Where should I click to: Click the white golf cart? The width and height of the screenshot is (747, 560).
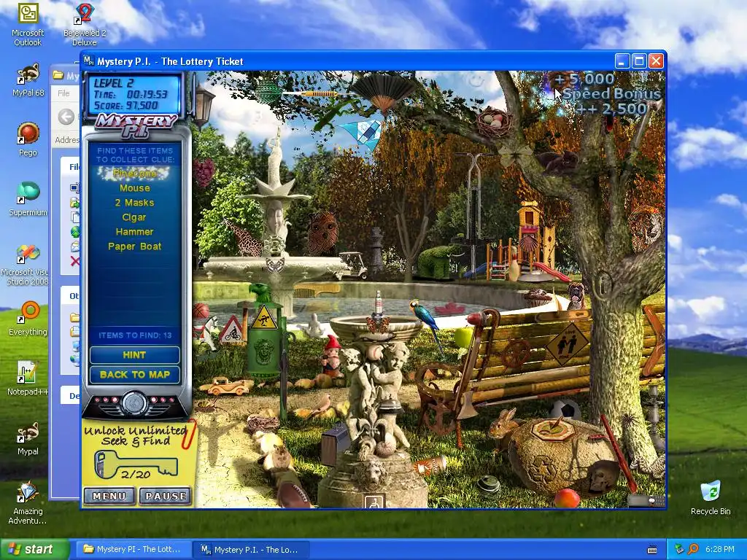coord(353,265)
